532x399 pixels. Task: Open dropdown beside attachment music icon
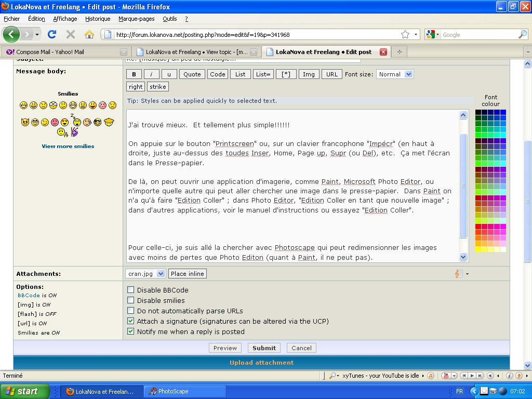467,274
